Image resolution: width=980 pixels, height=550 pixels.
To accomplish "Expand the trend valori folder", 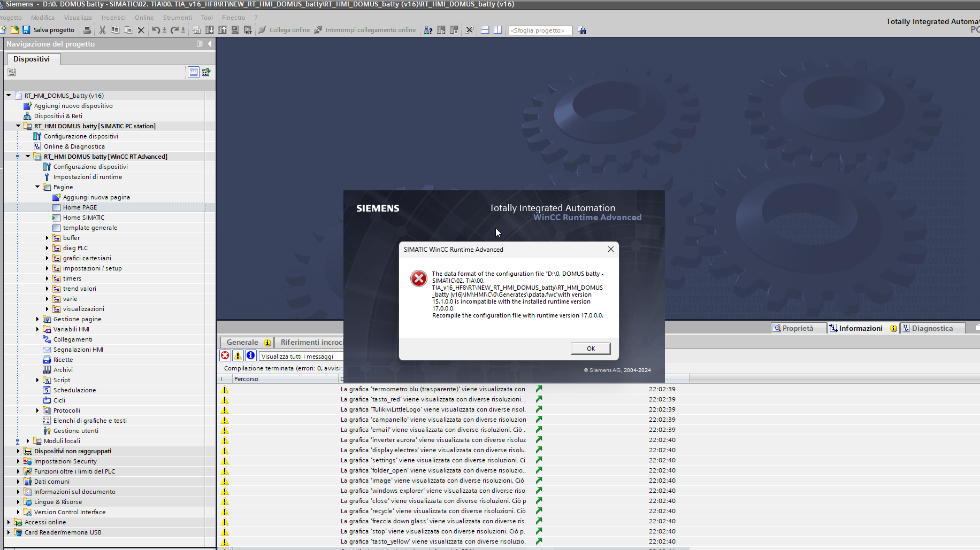I will (47, 289).
